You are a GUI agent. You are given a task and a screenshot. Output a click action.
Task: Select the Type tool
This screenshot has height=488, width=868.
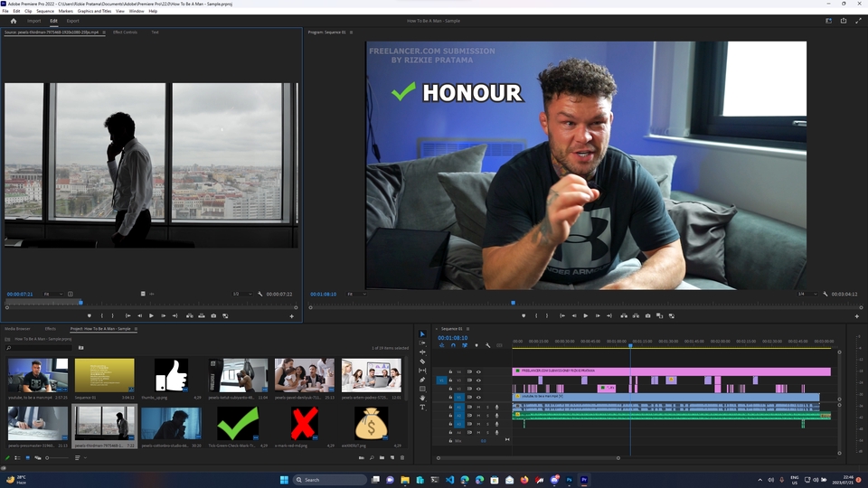(422, 408)
